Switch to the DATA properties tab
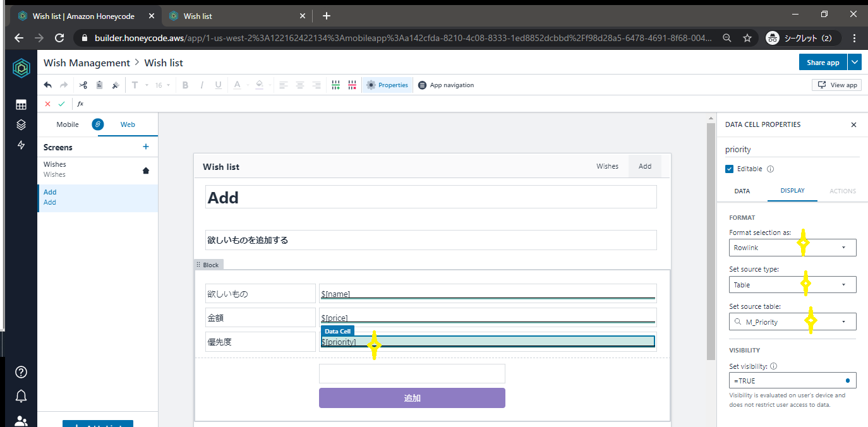The height and width of the screenshot is (427, 868). (x=742, y=191)
